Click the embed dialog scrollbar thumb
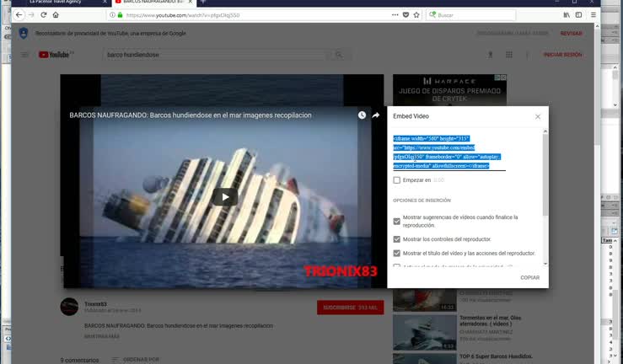The height and width of the screenshot is (364, 623). (x=545, y=174)
